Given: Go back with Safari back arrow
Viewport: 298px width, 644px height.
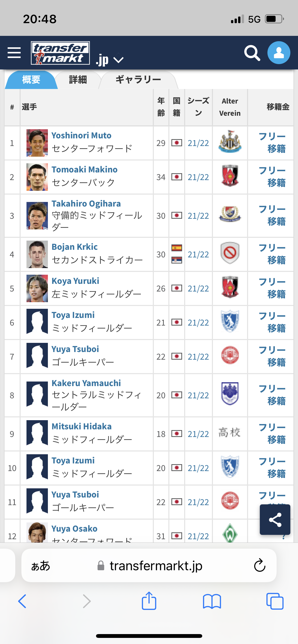Looking at the screenshot, I should coord(22,601).
